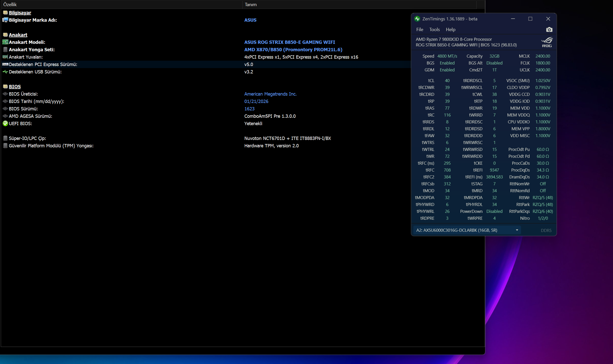Click the icon beside BIOS Tarihi

tap(5, 101)
